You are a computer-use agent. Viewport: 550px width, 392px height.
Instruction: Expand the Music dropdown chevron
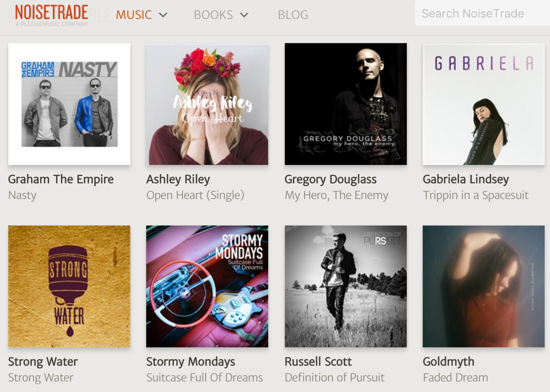click(163, 15)
